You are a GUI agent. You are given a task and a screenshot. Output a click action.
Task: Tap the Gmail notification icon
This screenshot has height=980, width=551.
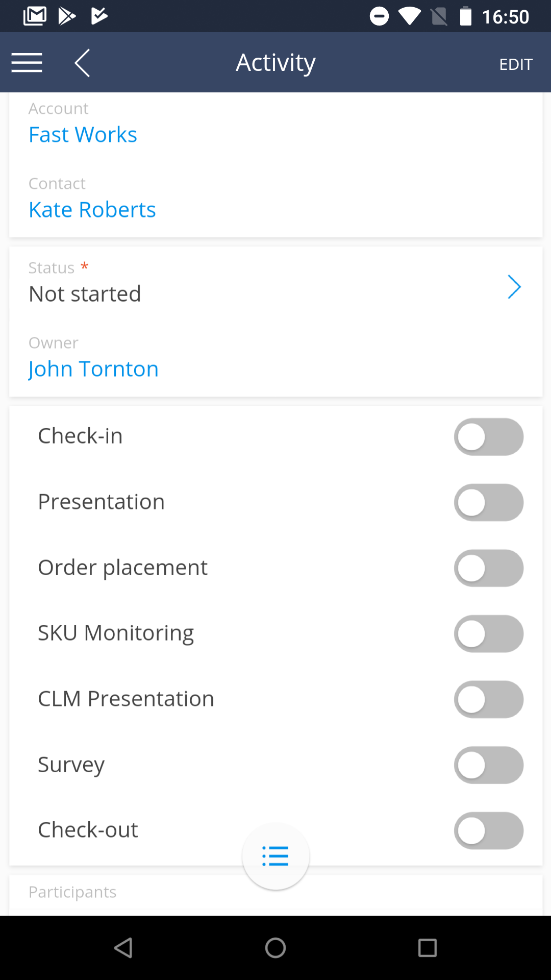(35, 16)
